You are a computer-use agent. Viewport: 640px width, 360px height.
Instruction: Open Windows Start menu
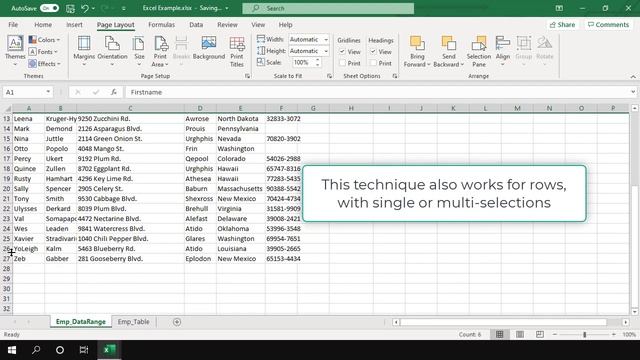[x=12, y=350]
